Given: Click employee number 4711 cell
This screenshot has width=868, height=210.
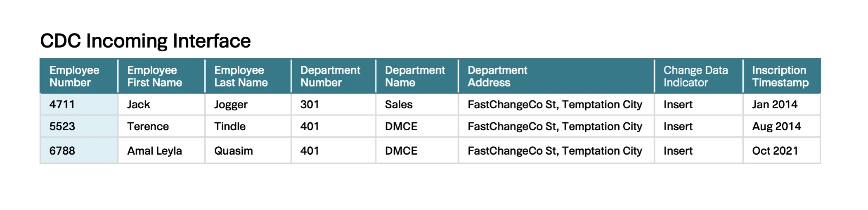Looking at the screenshot, I should 62,105.
